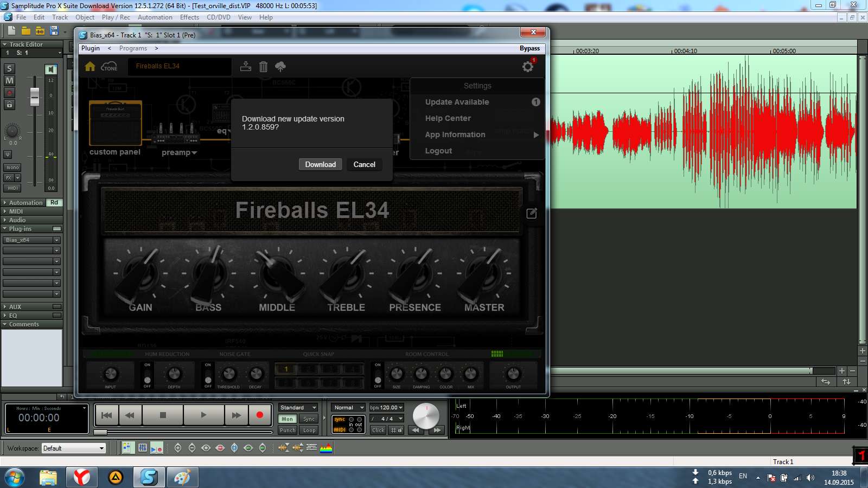The height and width of the screenshot is (488, 868).
Task: Open Yandex browser from taskbar
Action: click(82, 477)
